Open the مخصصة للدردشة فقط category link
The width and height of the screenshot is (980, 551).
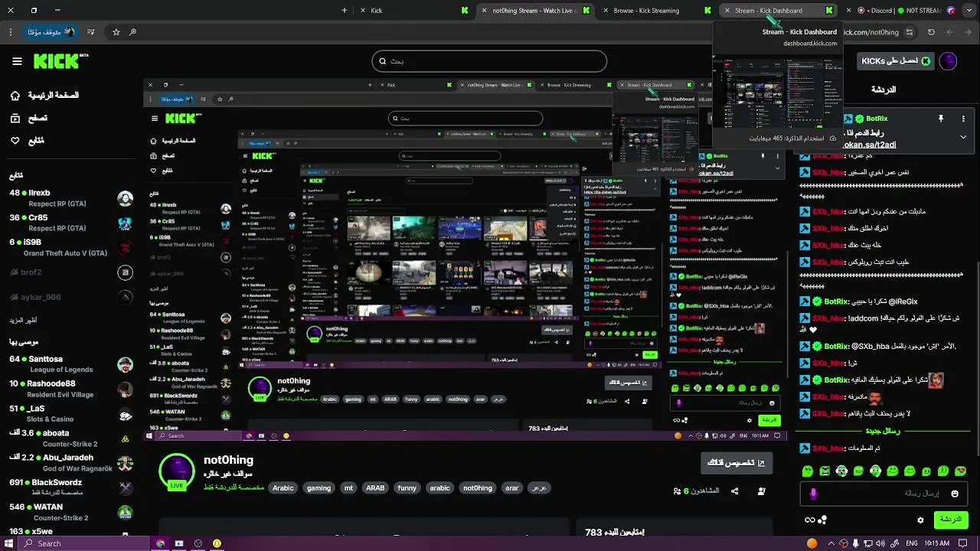tap(234, 487)
